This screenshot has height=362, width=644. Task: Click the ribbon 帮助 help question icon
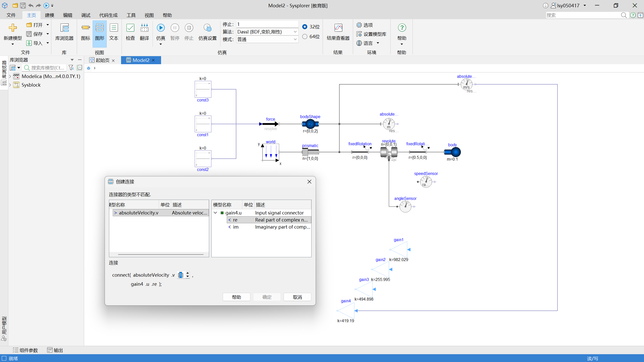tap(402, 28)
